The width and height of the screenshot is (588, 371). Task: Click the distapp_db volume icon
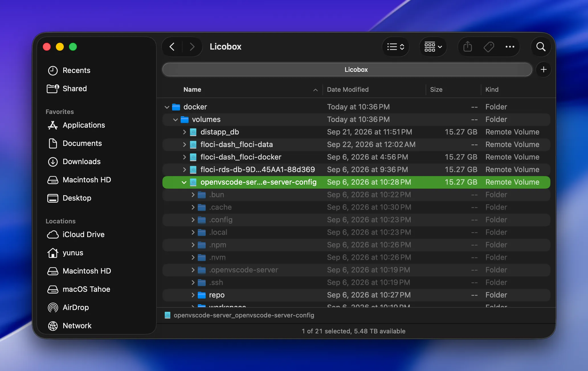click(x=193, y=132)
